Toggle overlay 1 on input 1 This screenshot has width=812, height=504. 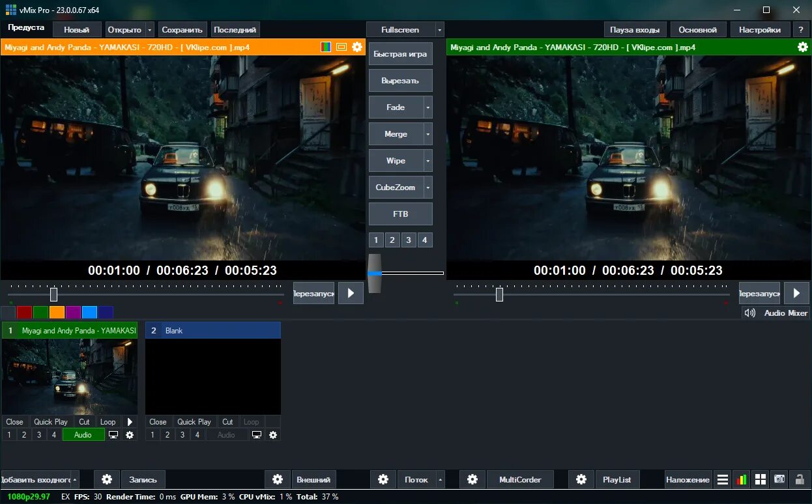(9, 434)
